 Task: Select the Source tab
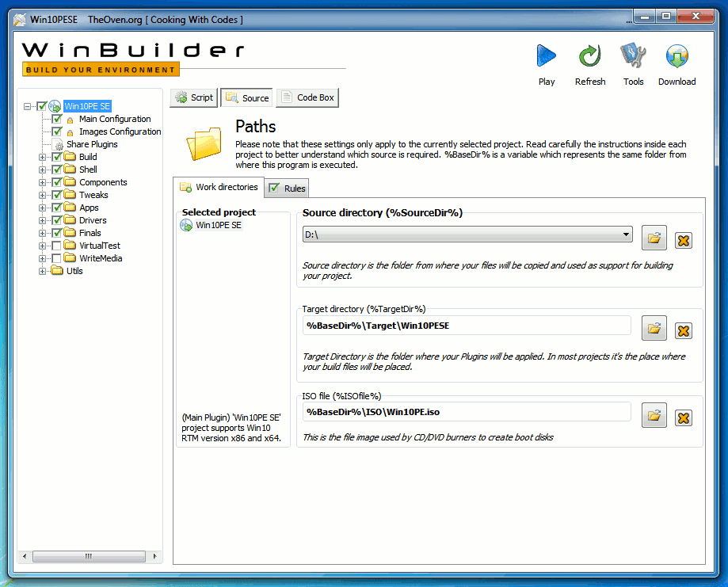(x=247, y=97)
